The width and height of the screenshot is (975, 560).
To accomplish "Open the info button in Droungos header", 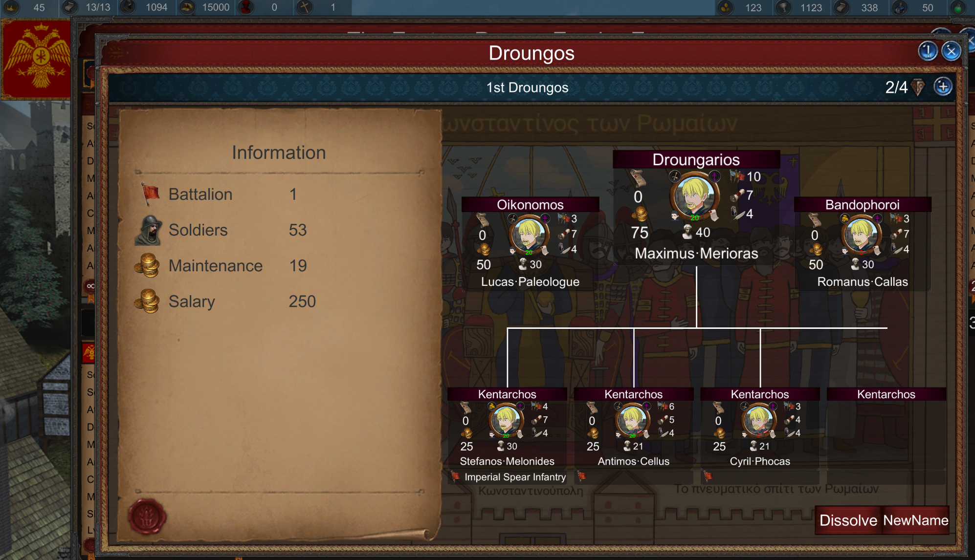I will (927, 51).
